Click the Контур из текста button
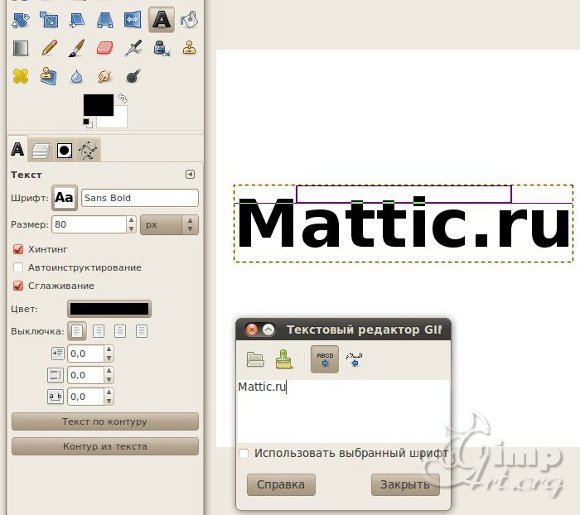 (x=105, y=446)
